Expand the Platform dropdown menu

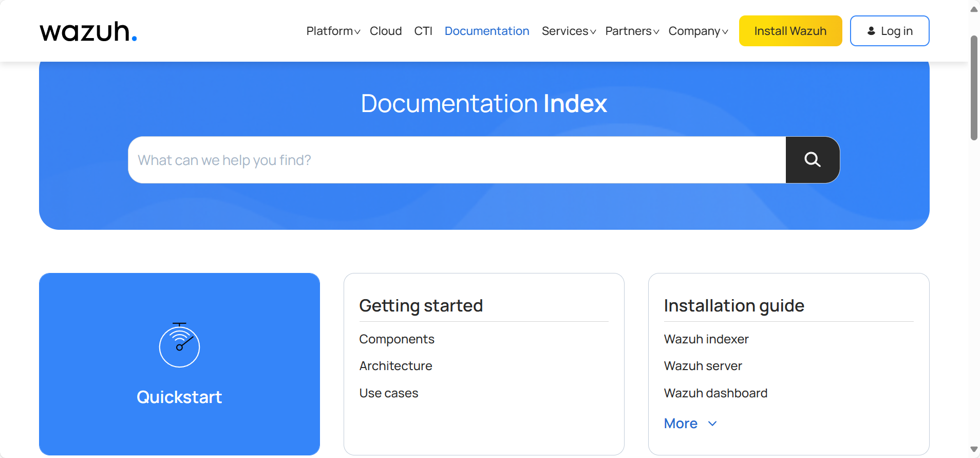333,31
